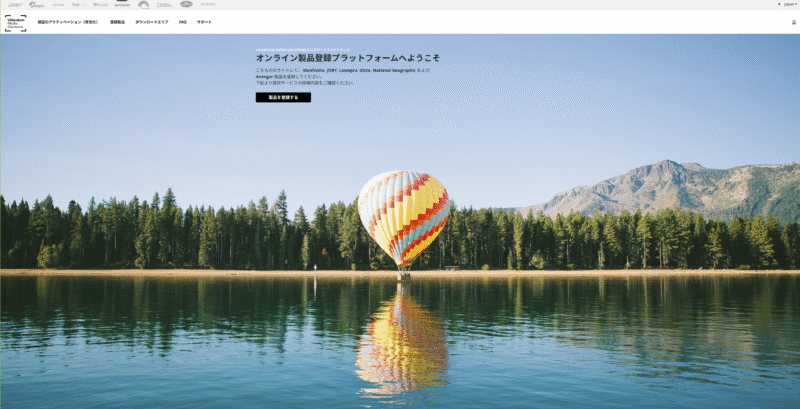Open the JOBY brand logo
The height and width of the screenshot is (409, 800).
[15, 5]
